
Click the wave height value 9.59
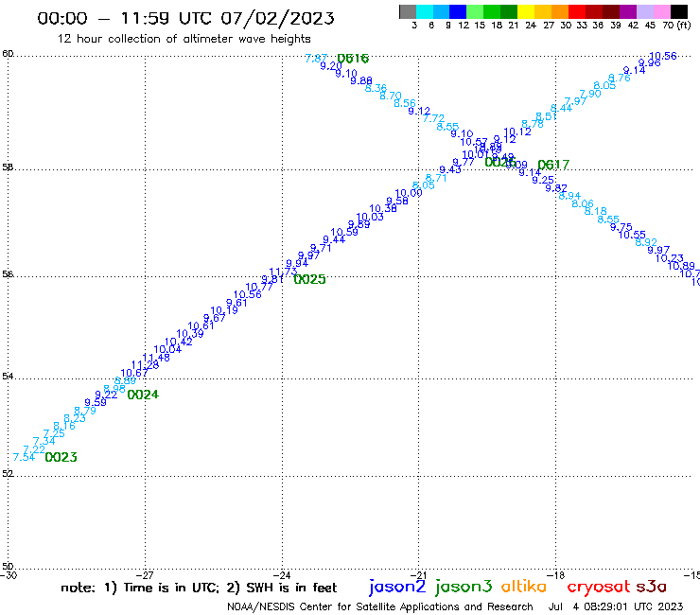click(x=96, y=403)
